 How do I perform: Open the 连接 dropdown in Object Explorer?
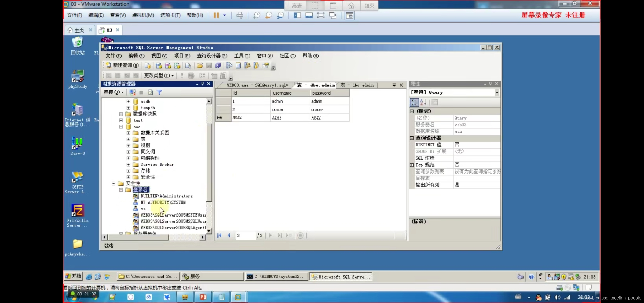(114, 92)
